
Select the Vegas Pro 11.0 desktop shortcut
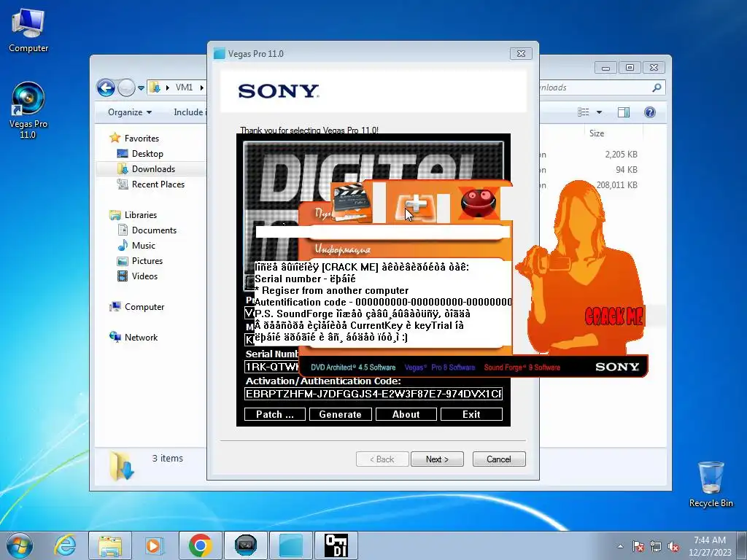pos(28,111)
